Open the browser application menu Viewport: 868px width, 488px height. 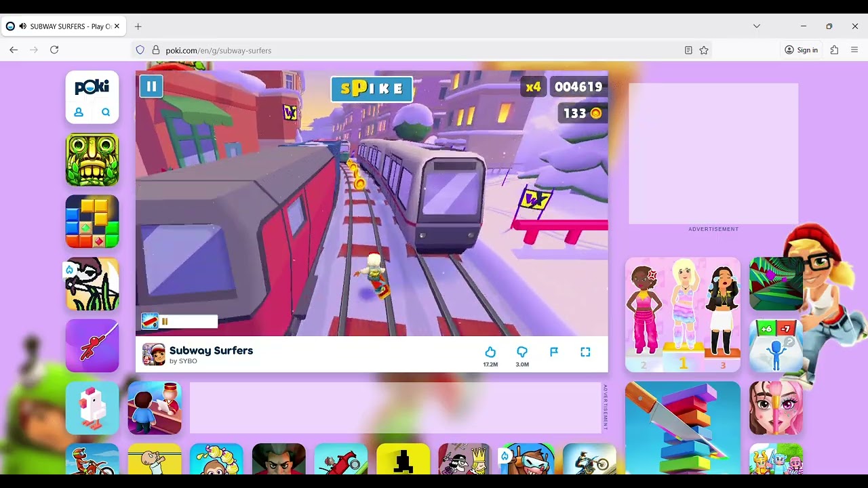coord(854,50)
